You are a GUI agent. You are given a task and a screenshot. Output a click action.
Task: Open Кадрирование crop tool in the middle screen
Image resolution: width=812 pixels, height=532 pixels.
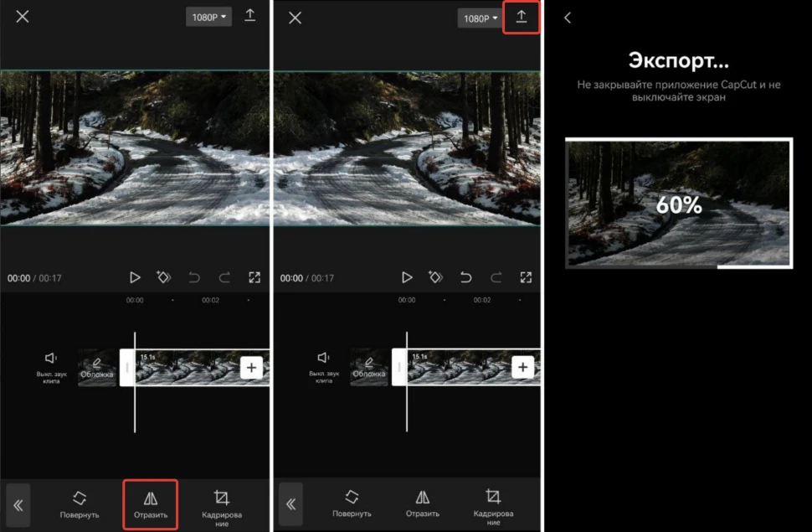tap(494, 507)
